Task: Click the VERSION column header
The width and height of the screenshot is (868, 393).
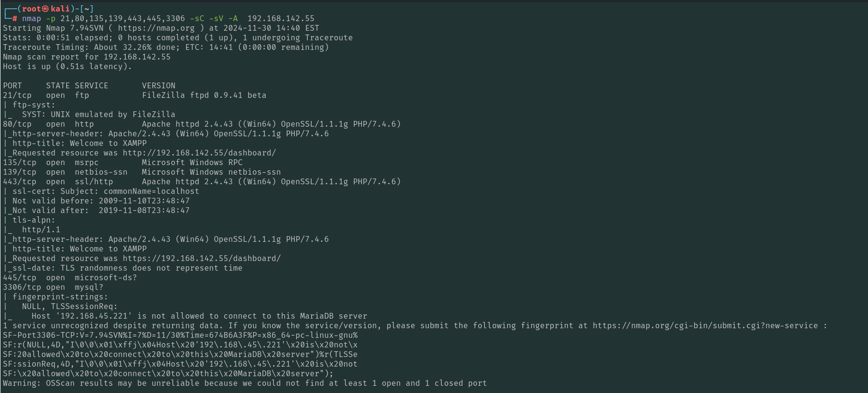Action: tap(158, 86)
